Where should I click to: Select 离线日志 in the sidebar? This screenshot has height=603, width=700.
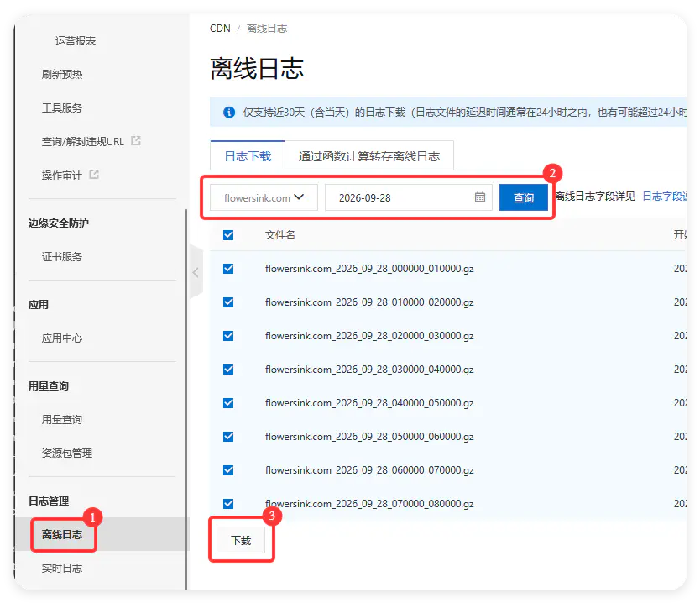pyautogui.click(x=62, y=534)
